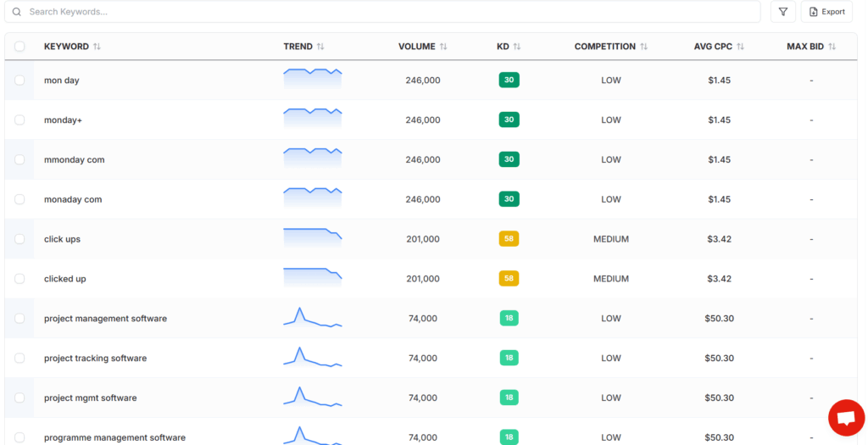Click LOW competition in 'mmonday com' row
Screen dimensions: 868x445
(x=611, y=159)
